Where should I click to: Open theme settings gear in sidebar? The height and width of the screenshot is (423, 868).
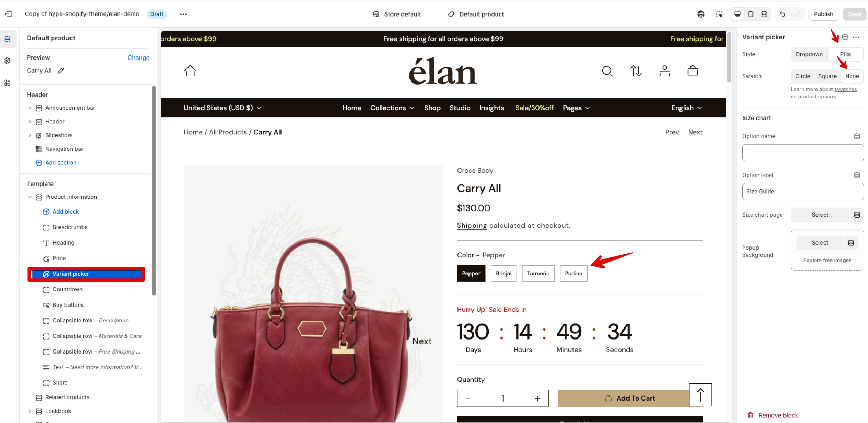[8, 61]
